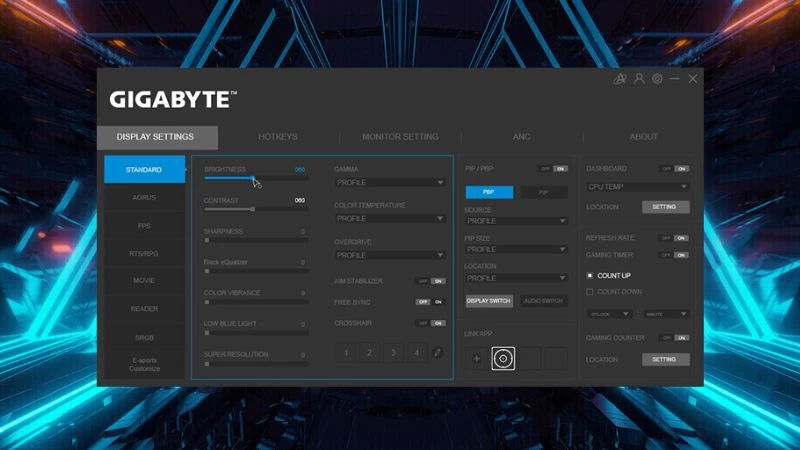Open the PIP Location dropdown

[516, 278]
